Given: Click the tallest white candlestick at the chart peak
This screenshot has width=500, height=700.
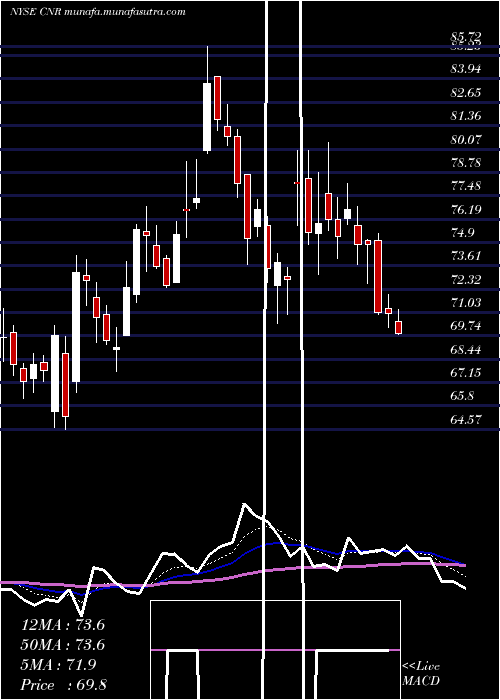Looking at the screenshot, I should [x=207, y=117].
